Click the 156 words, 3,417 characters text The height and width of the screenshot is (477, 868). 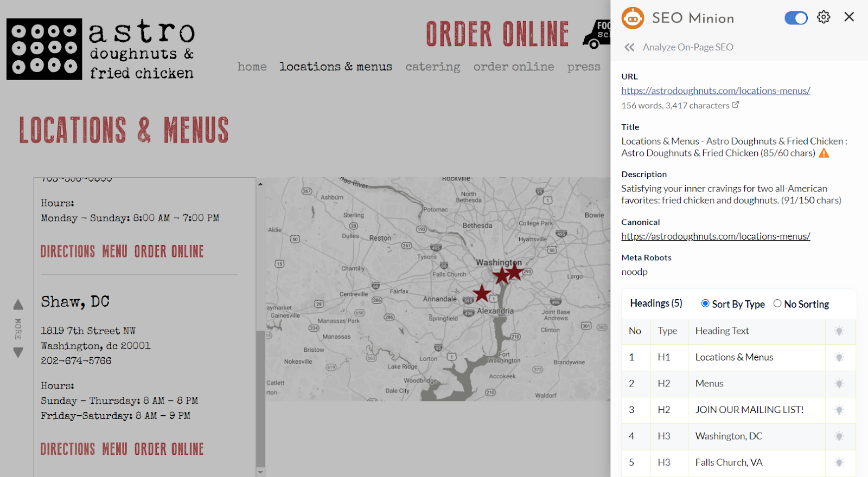coord(675,106)
